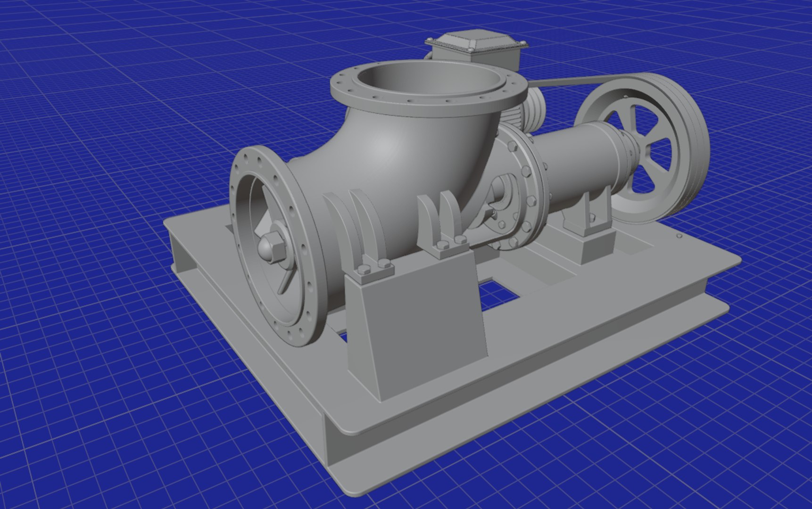Click the motor terminal box on top
This screenshot has width=812, height=509.
point(476,49)
